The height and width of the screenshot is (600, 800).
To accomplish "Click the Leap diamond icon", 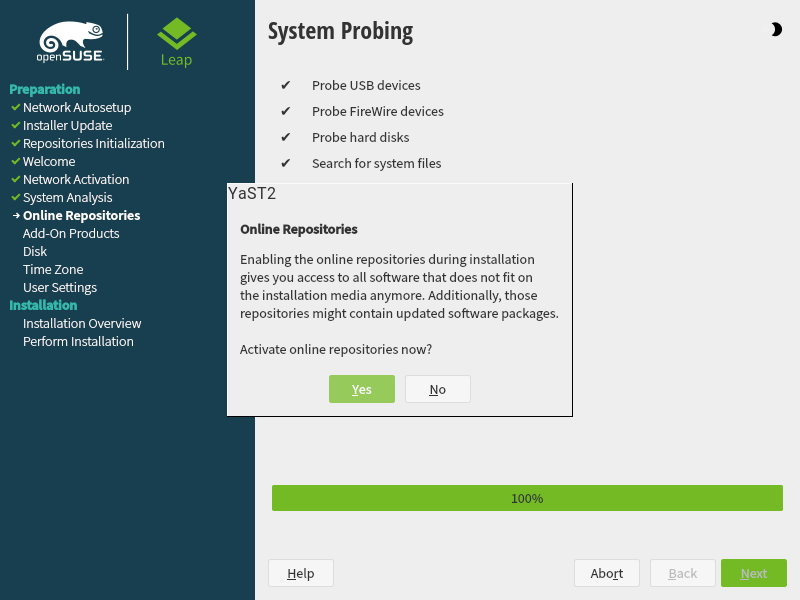I will click(176, 32).
